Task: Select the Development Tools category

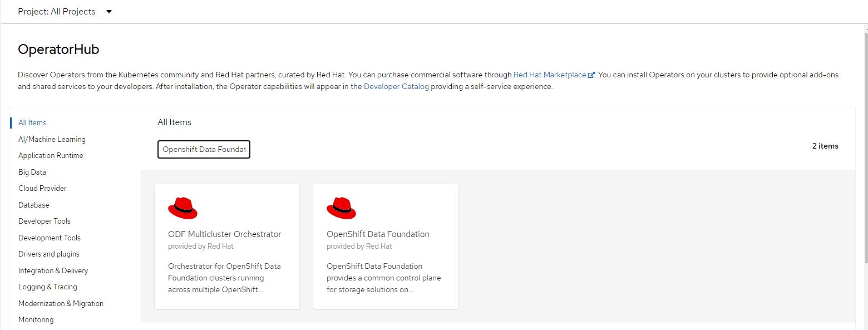Action: [x=50, y=238]
